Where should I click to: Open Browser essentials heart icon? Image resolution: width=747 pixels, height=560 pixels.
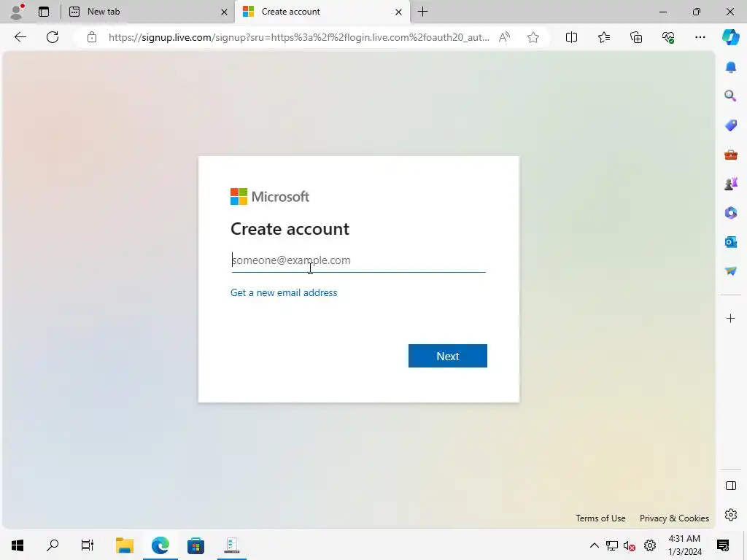pos(668,37)
